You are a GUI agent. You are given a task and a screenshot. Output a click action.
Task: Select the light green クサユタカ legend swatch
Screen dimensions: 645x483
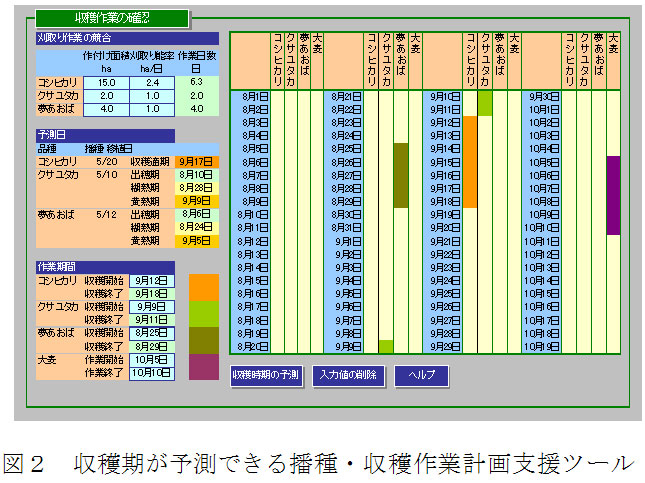(204, 314)
